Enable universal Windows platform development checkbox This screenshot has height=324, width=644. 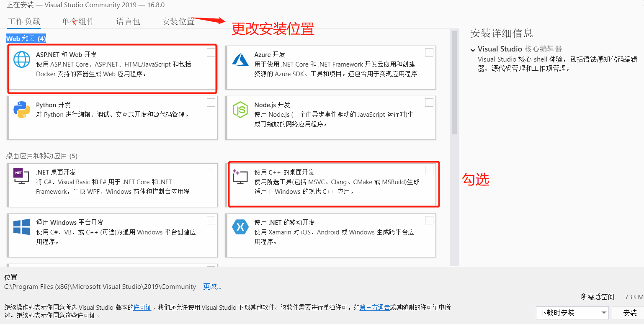coord(211,220)
